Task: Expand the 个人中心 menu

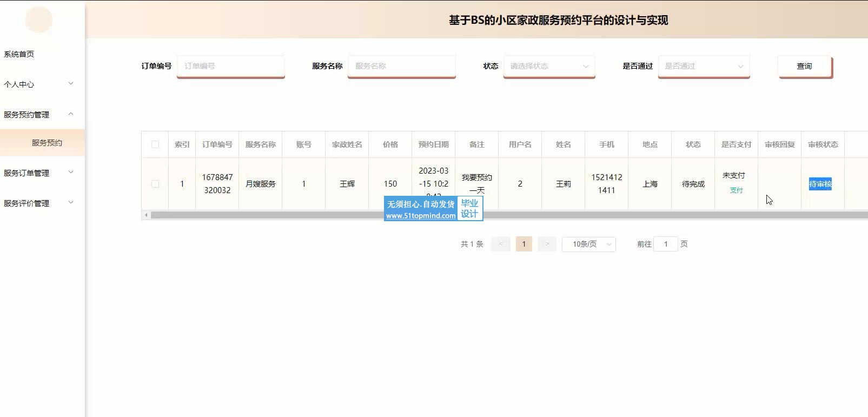Action: click(38, 84)
